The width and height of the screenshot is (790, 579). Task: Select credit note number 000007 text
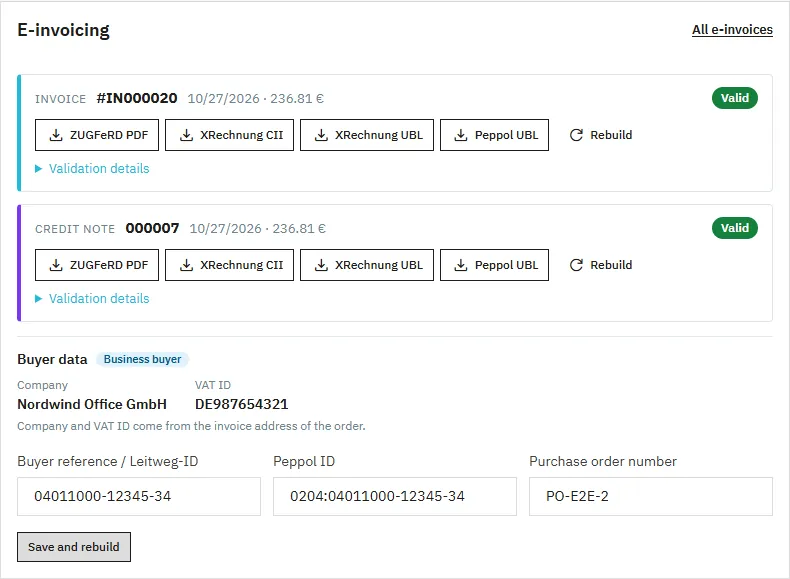click(152, 228)
